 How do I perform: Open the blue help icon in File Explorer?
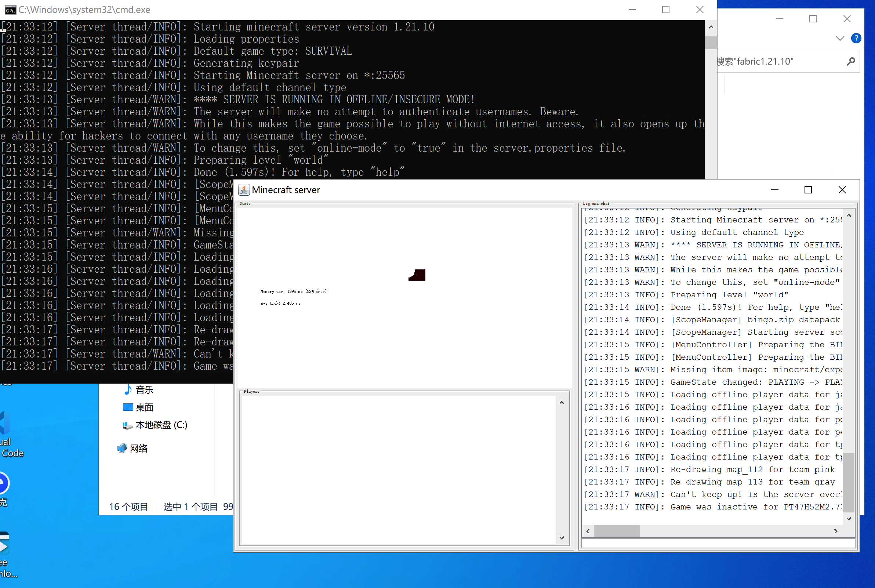pos(856,38)
